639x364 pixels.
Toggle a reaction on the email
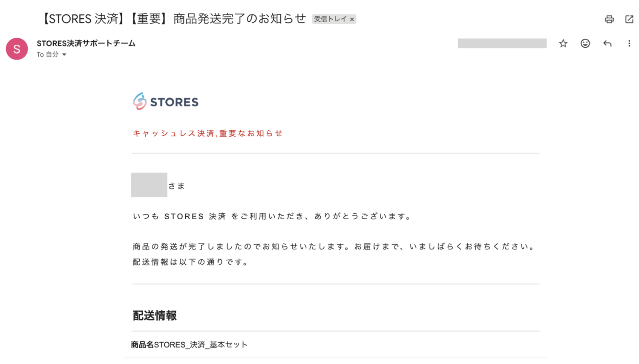click(x=585, y=43)
